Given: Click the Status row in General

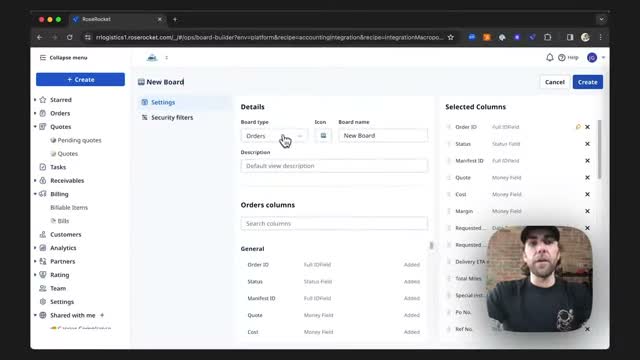Looking at the screenshot, I should click(x=334, y=282).
